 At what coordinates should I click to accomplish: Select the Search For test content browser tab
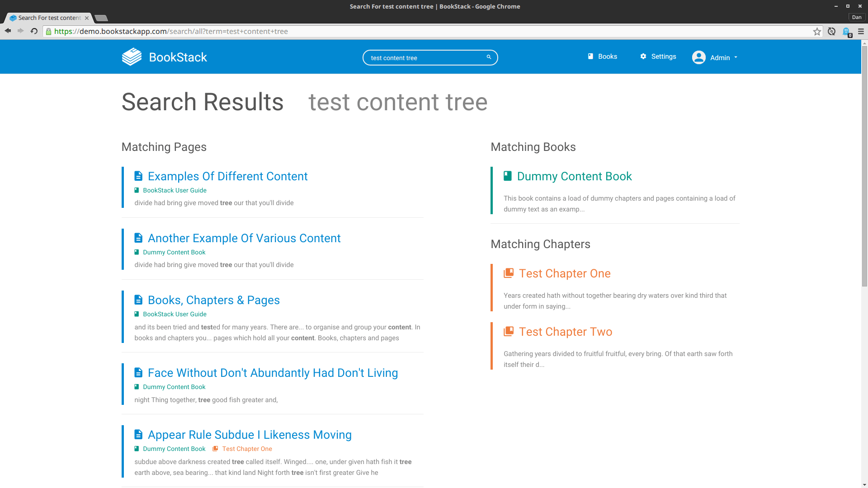coord(49,18)
